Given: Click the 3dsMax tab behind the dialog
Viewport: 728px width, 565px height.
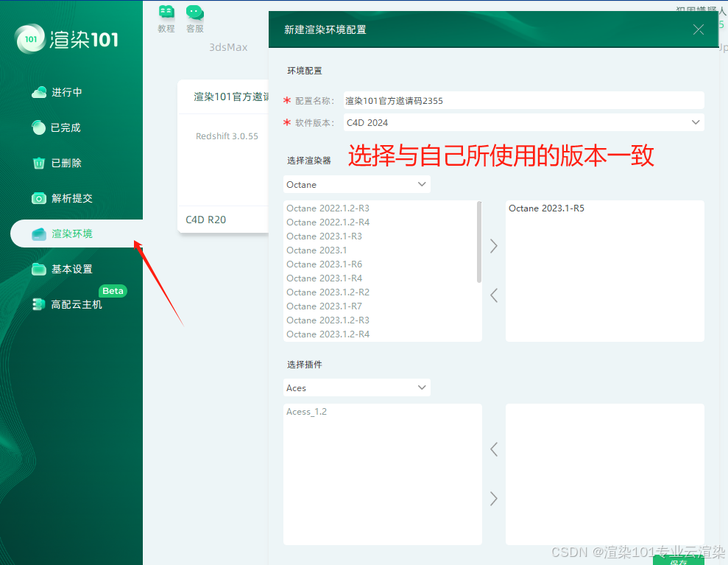Looking at the screenshot, I should tap(228, 47).
